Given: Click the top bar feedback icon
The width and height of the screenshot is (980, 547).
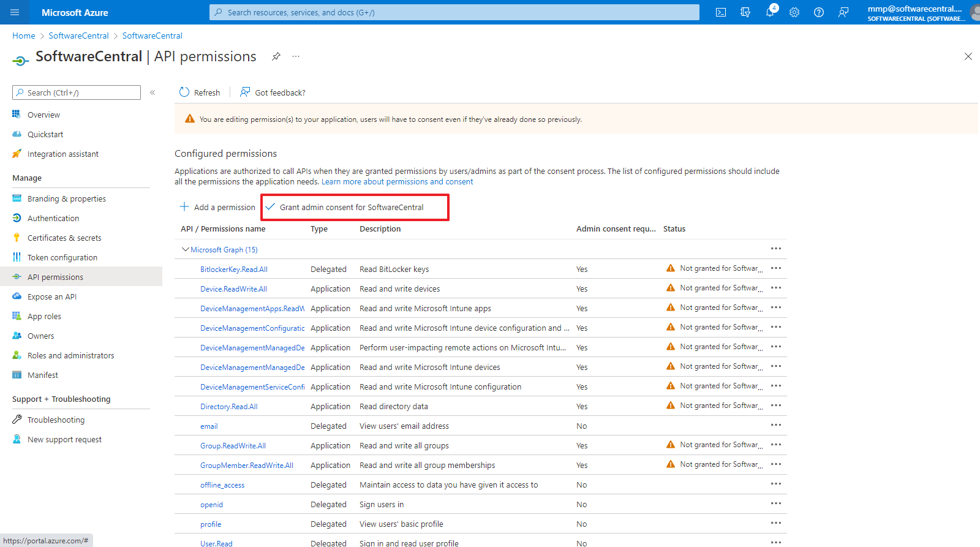Looking at the screenshot, I should (x=843, y=12).
